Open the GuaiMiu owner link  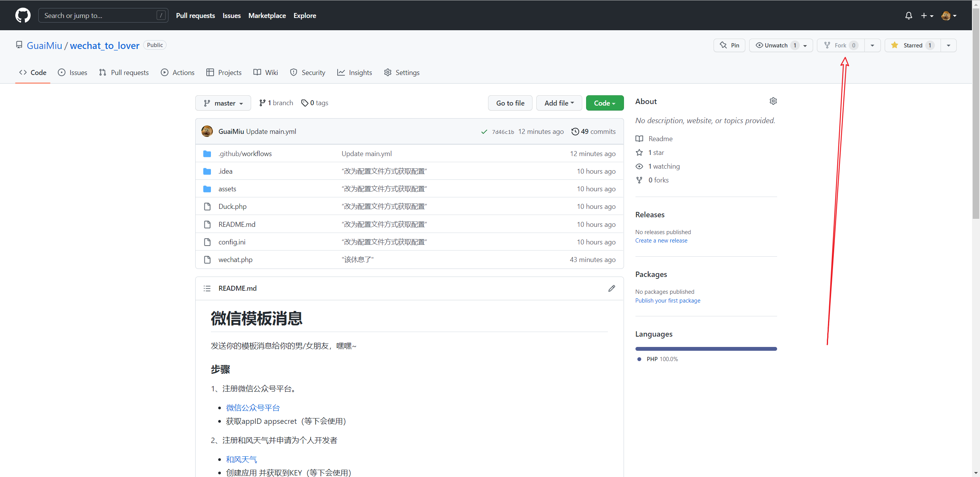(44, 46)
